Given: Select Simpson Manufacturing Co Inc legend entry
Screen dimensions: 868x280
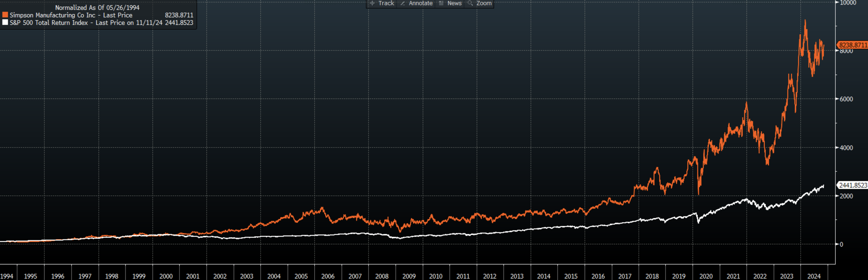Looking at the screenshot, I should point(71,15).
